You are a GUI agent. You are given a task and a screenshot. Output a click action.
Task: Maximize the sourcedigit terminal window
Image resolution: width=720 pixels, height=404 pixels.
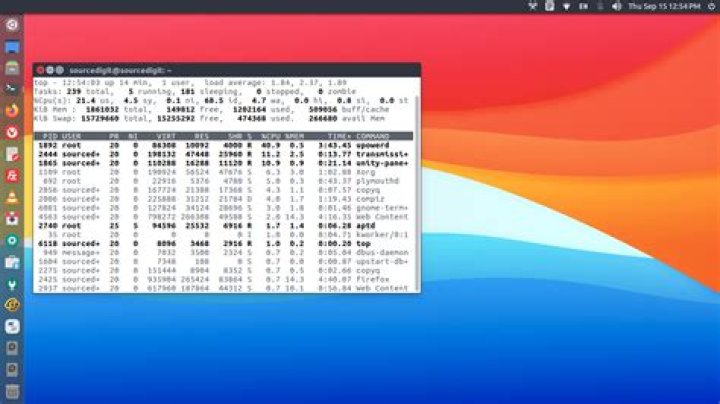(60, 70)
